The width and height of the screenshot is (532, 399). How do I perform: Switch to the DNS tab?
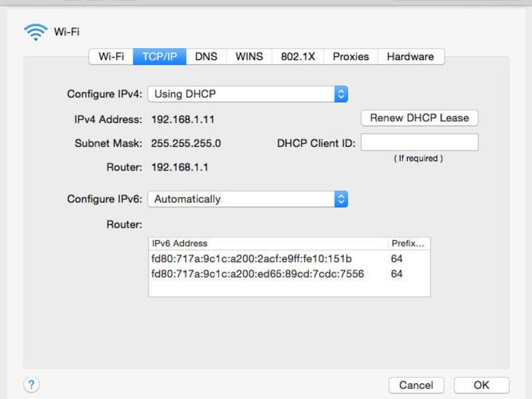pyautogui.click(x=207, y=57)
